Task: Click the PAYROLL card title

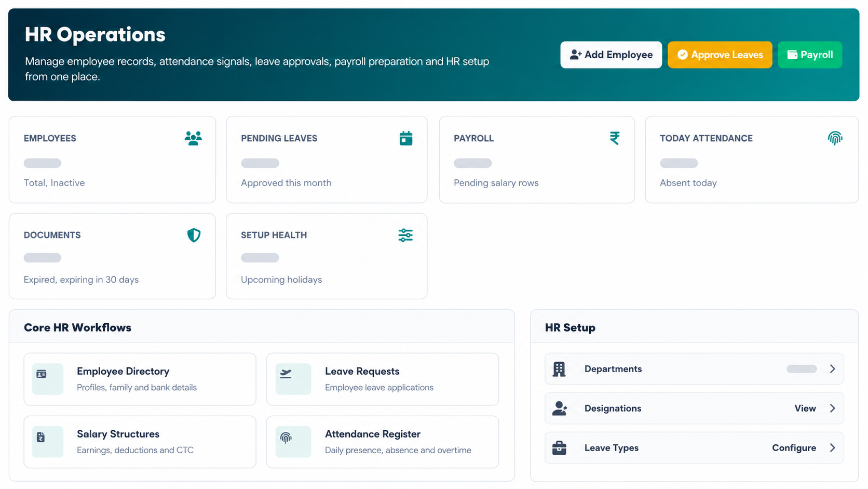Action: click(473, 138)
